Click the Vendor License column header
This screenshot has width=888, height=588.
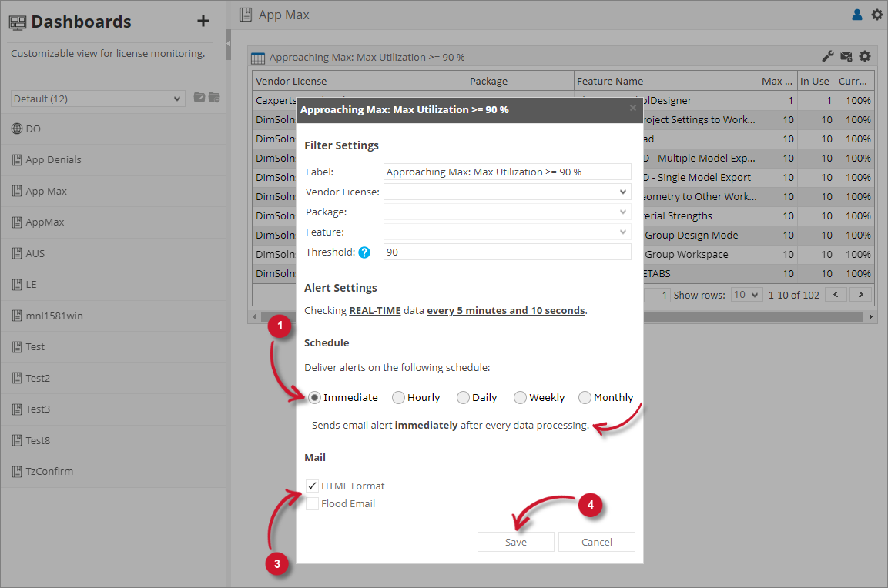click(x=359, y=81)
